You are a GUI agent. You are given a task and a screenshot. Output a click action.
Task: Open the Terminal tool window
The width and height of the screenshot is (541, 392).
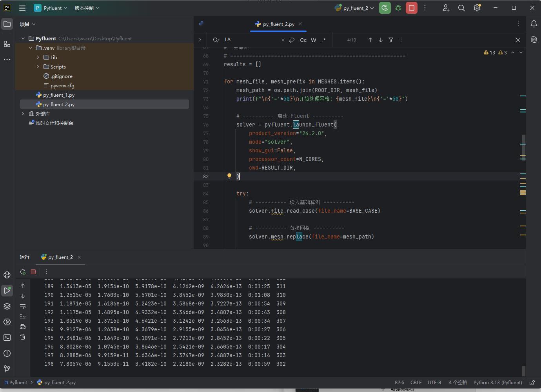[x=7, y=338]
